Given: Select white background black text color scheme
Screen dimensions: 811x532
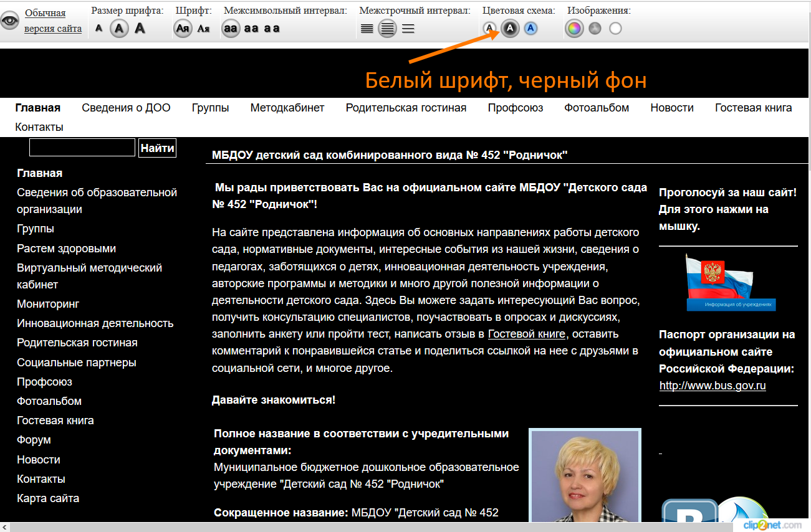Looking at the screenshot, I should click(489, 28).
